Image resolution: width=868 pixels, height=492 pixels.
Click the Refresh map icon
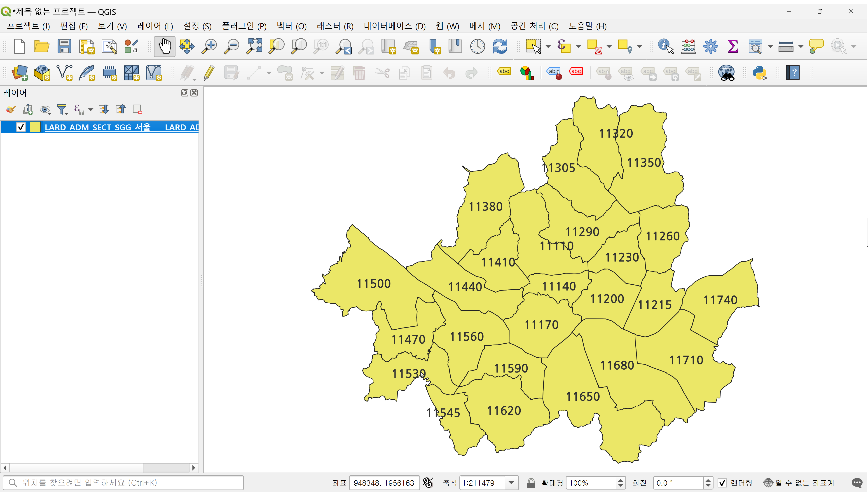(500, 46)
